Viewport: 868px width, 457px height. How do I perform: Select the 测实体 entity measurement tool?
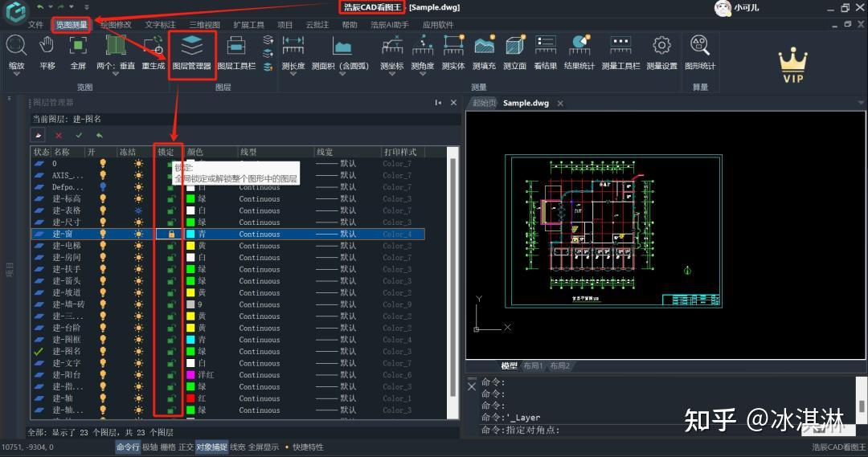pos(453,45)
